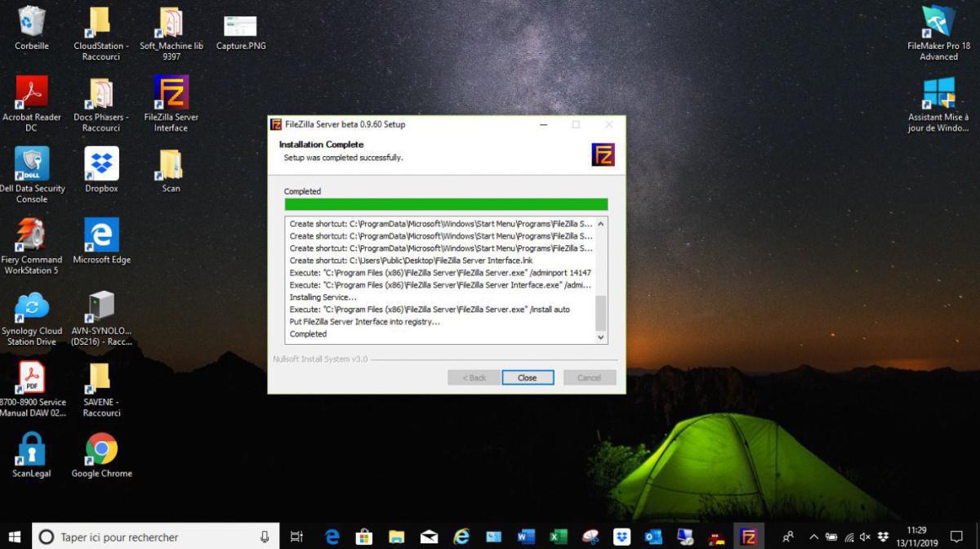Open the Corbeille recycle bin icon
The width and height of the screenshot is (980, 549).
click(x=31, y=28)
